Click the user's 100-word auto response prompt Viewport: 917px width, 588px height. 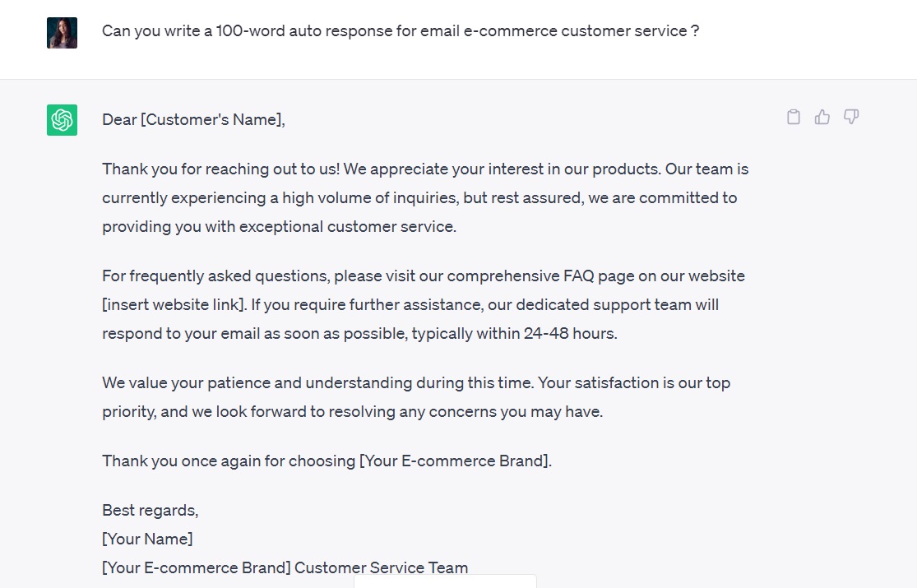(x=401, y=31)
